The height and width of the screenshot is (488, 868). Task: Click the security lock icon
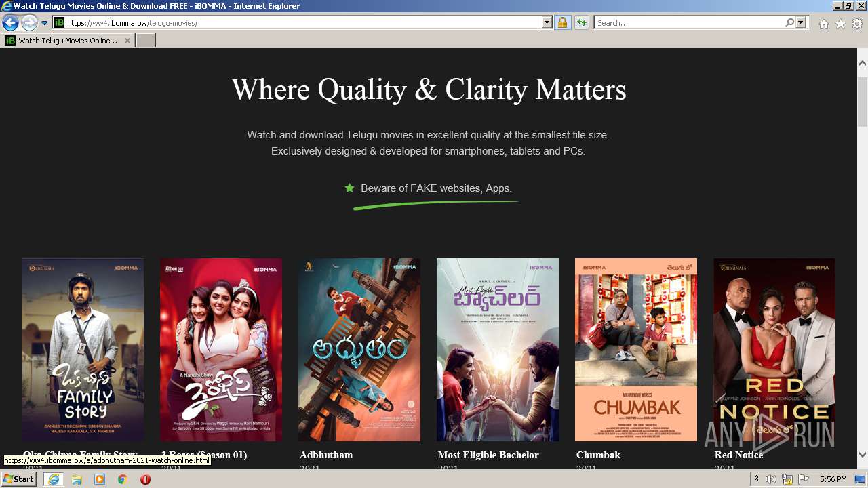point(562,23)
